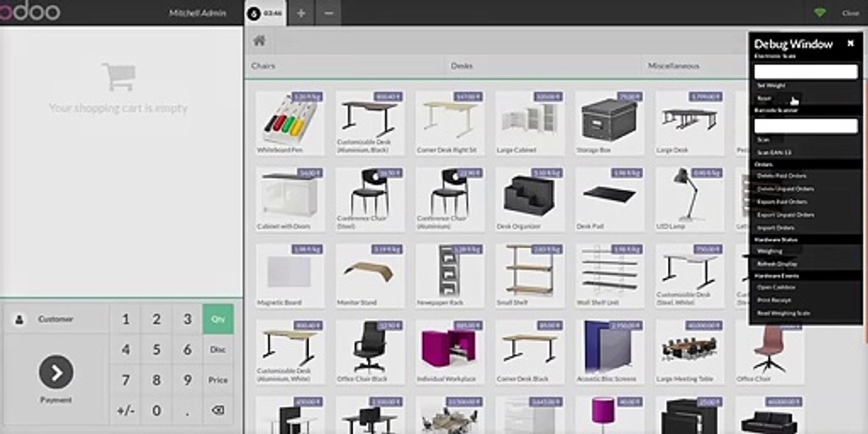Select the current order tab 6
Image resolution: width=868 pixels, height=434 pixels.
[265, 13]
